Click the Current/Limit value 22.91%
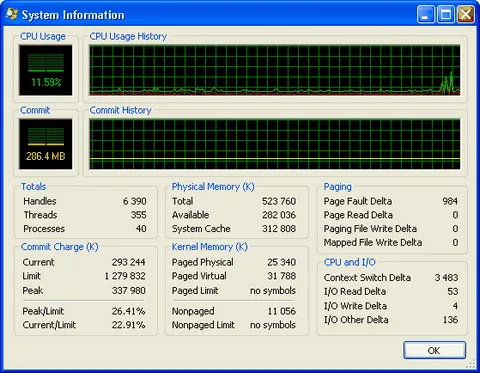Viewport: 480px width, 373px height. (128, 325)
